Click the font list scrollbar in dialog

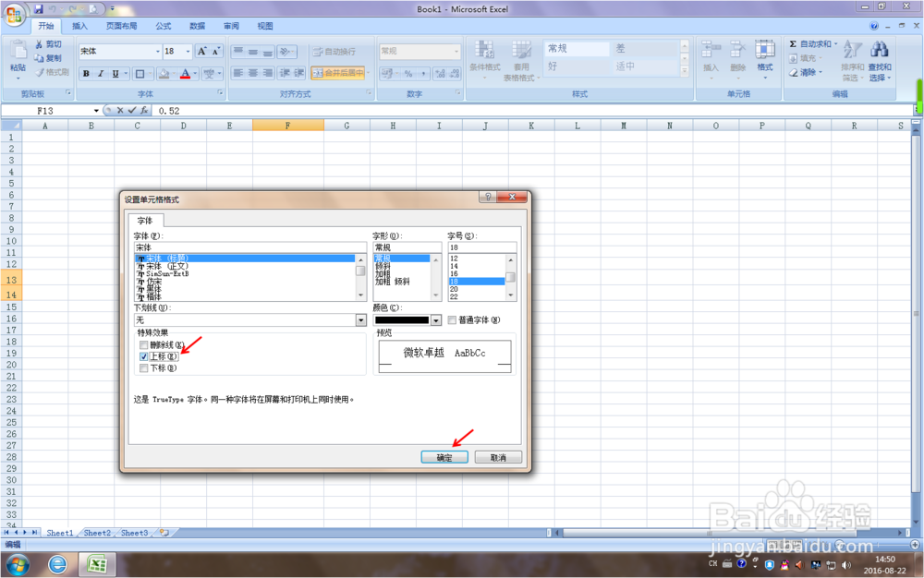click(360, 277)
